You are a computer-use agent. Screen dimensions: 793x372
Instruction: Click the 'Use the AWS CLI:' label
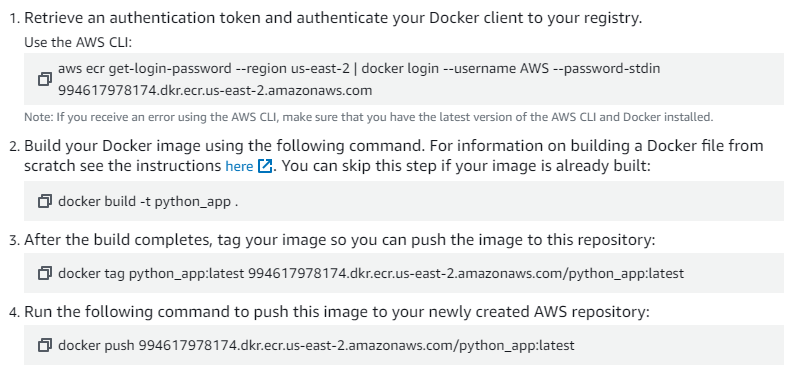pyautogui.click(x=78, y=42)
